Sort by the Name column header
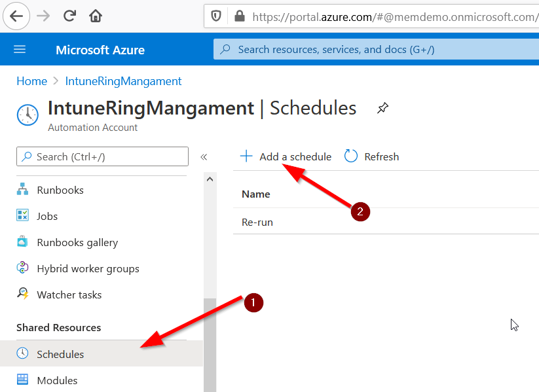The width and height of the screenshot is (539, 392). point(256,194)
